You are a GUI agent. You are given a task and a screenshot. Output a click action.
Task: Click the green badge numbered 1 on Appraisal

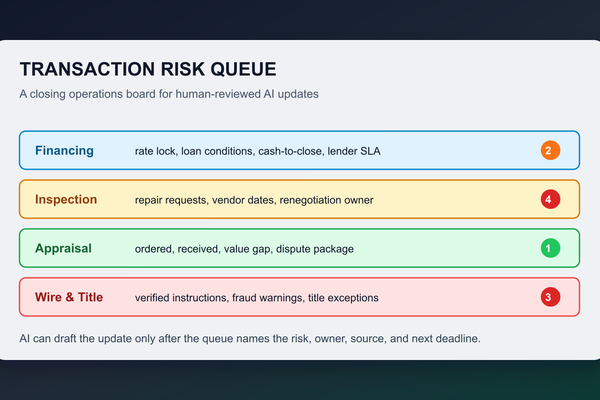550,248
